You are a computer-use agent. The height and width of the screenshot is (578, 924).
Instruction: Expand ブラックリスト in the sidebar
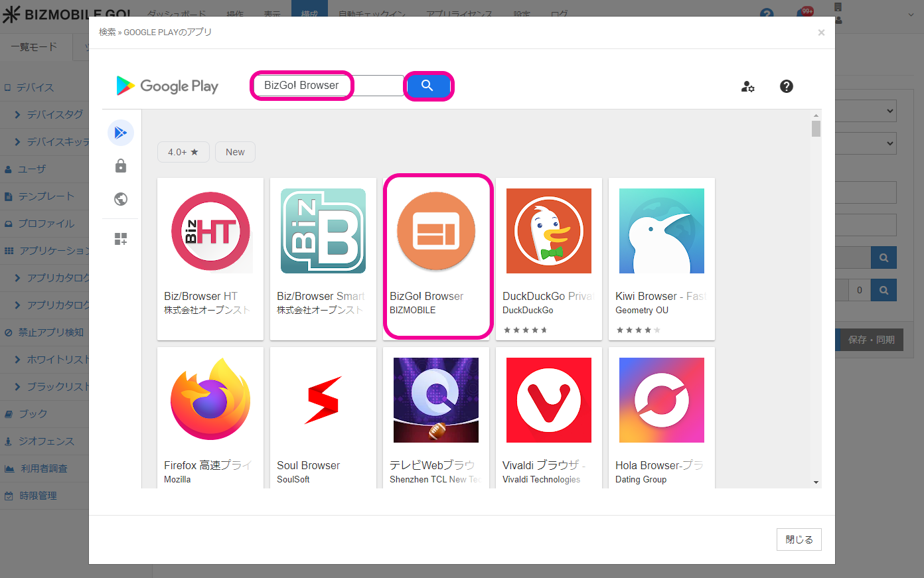click(53, 387)
